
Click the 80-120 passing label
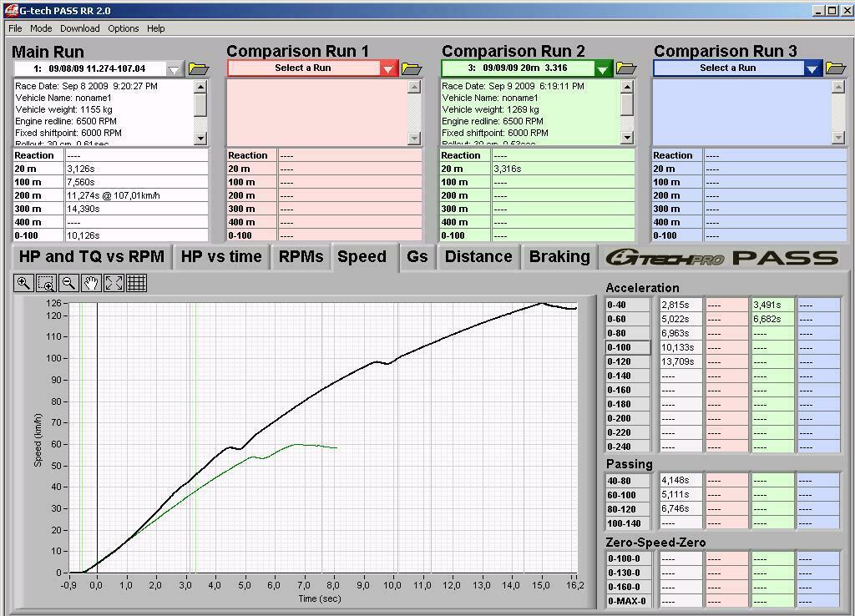click(628, 510)
